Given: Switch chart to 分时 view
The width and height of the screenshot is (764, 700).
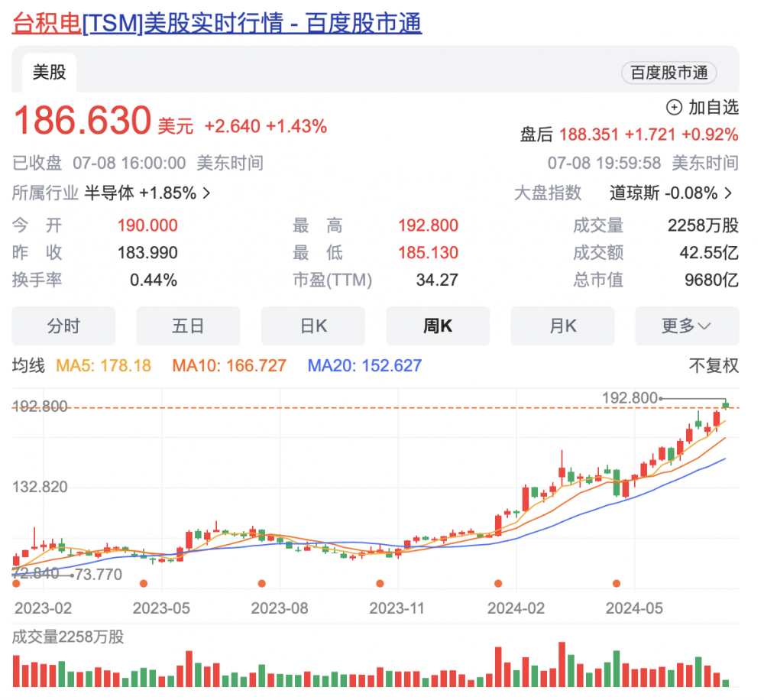Looking at the screenshot, I should tap(63, 326).
